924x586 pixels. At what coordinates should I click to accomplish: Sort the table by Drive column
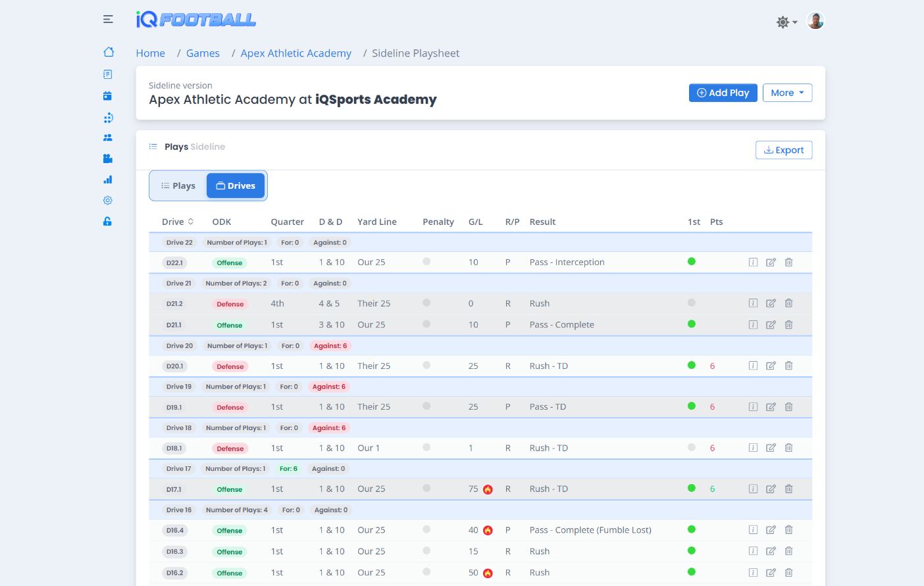[x=178, y=222]
